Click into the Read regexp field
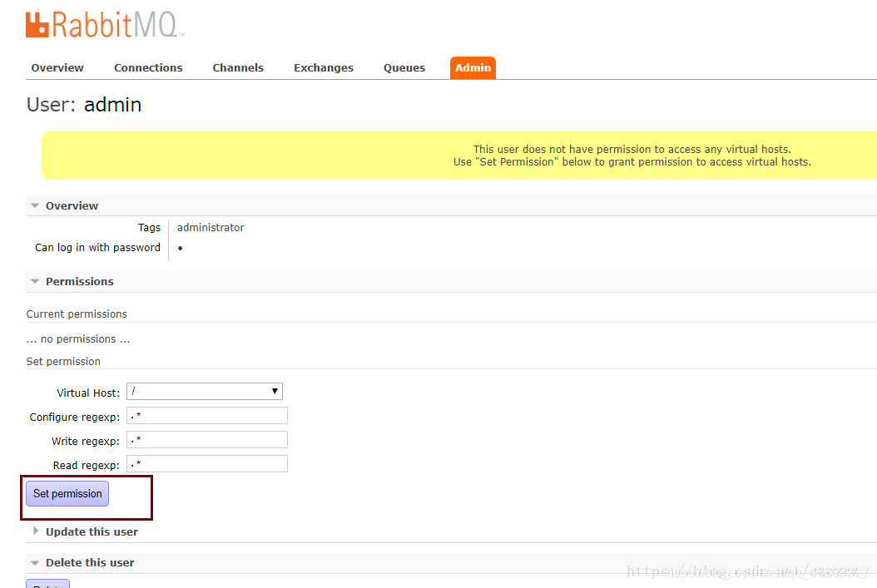Viewport: 877px width, 588px height. point(207,463)
